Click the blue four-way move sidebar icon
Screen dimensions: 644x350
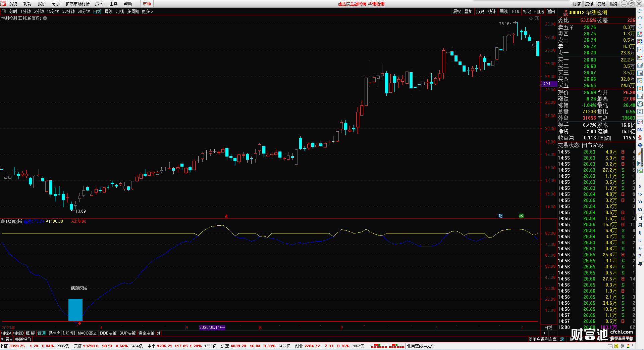point(640,145)
